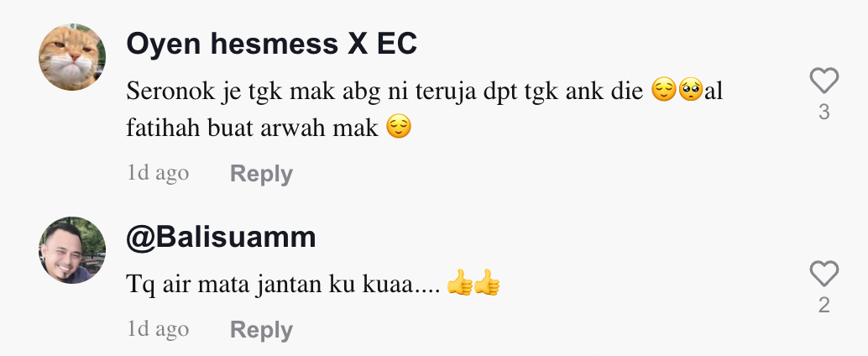Click the pleading face emoji in Oyen's comment

[x=690, y=90]
